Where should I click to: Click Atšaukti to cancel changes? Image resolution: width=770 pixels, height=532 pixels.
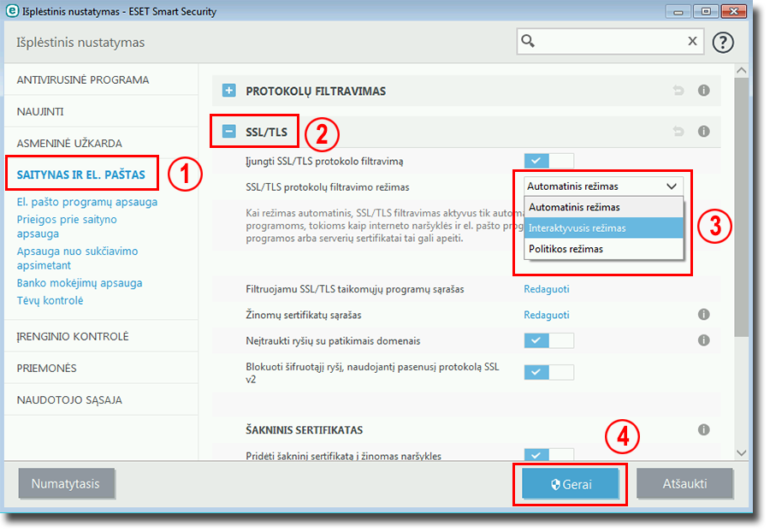pyautogui.click(x=685, y=484)
